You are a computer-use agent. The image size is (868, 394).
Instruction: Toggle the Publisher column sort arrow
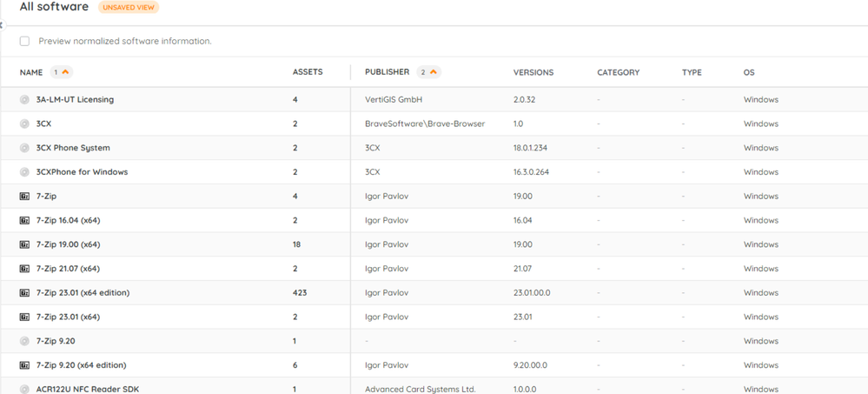click(433, 72)
